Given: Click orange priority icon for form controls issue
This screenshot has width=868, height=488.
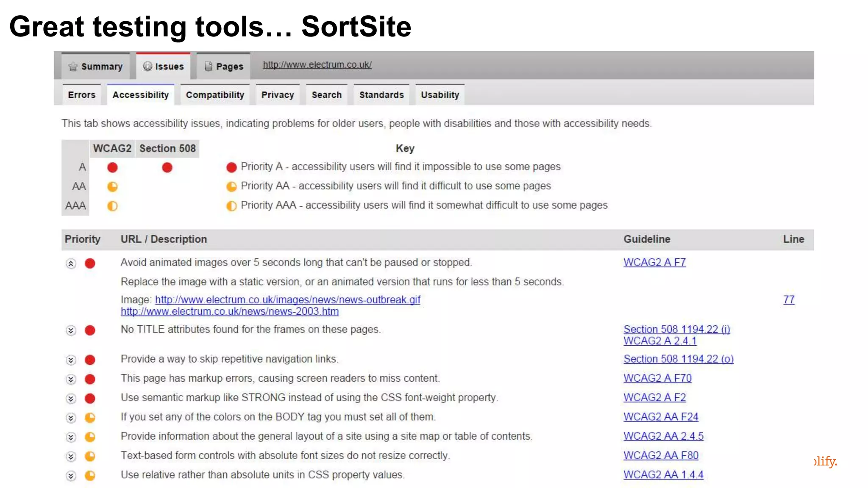Looking at the screenshot, I should point(90,456).
